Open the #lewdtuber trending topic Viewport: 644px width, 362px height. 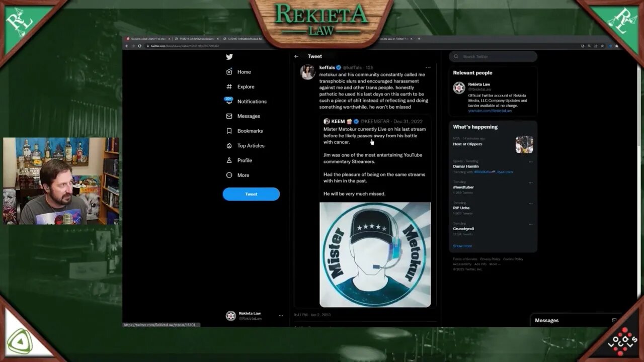click(x=463, y=187)
